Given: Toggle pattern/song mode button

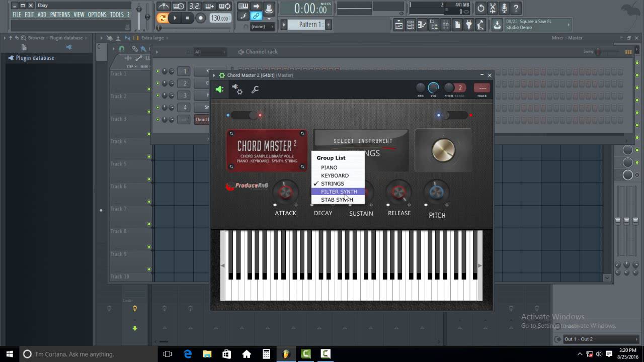Looking at the screenshot, I should [162, 18].
